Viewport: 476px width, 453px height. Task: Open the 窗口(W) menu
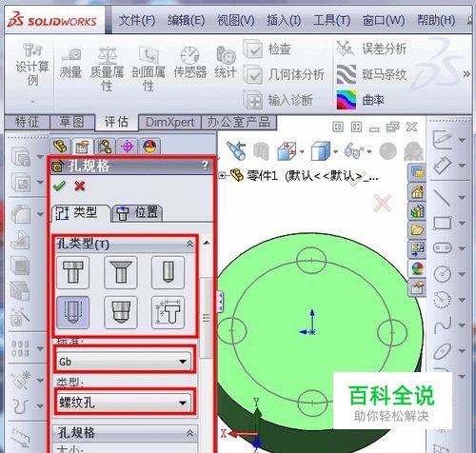click(x=384, y=21)
